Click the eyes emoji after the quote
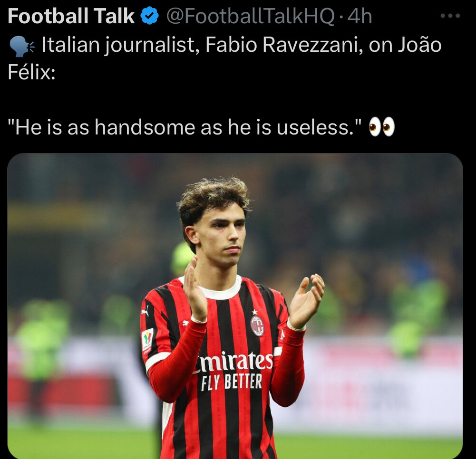The width and height of the screenshot is (476, 459). pyautogui.click(x=381, y=126)
